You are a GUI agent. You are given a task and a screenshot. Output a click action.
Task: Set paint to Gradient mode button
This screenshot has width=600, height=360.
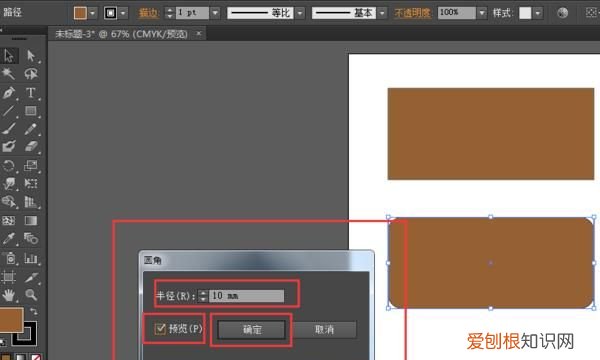pos(20,357)
